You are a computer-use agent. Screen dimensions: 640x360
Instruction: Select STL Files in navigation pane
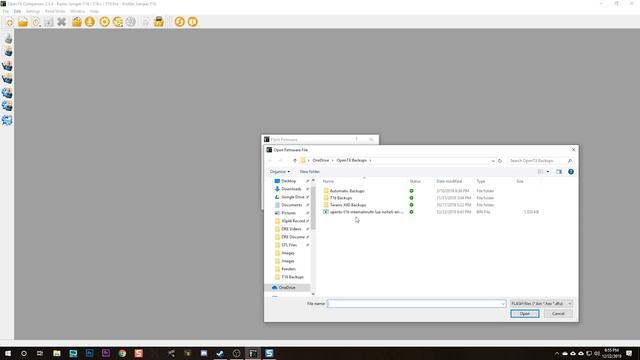[289, 245]
